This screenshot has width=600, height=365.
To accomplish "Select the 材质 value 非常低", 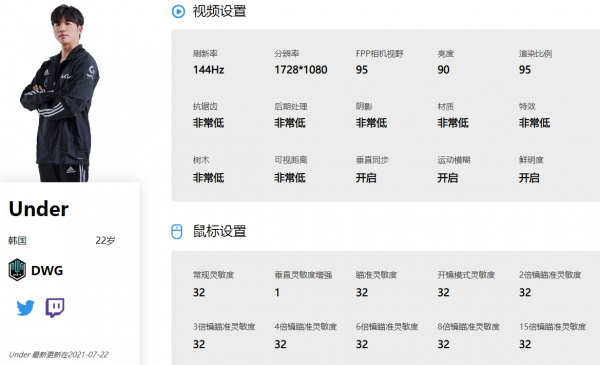I will click(453, 123).
